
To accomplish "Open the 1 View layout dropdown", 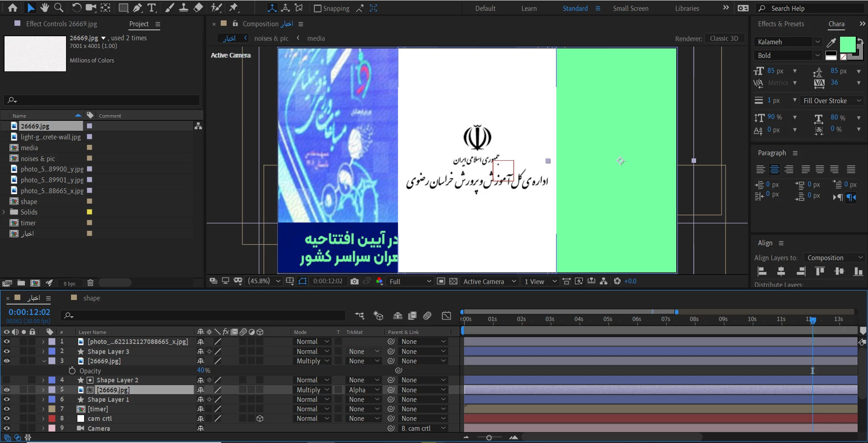I will [540, 281].
